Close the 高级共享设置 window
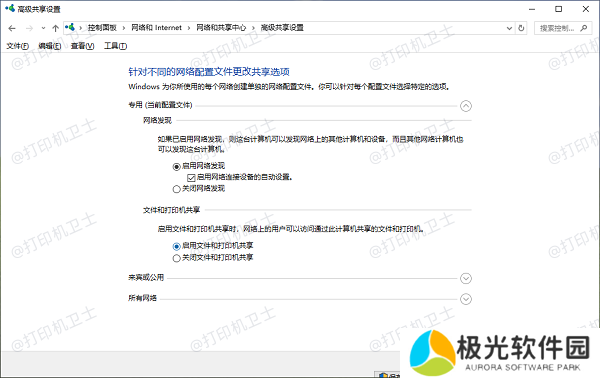Screen dimensions: 600x378 coord(586,9)
